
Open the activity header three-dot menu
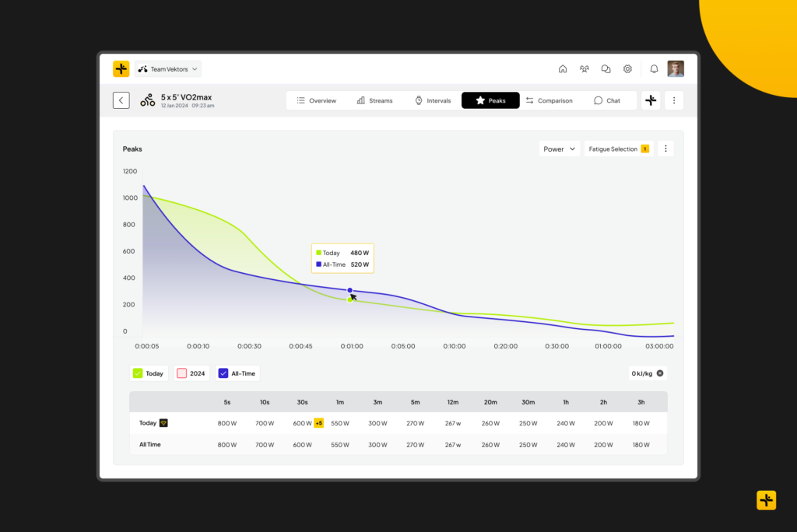point(674,100)
